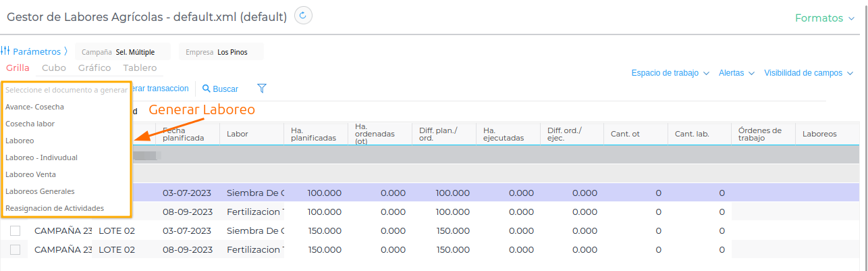
Task: Click Ha. ejecutadas column header
Action: click(508, 134)
